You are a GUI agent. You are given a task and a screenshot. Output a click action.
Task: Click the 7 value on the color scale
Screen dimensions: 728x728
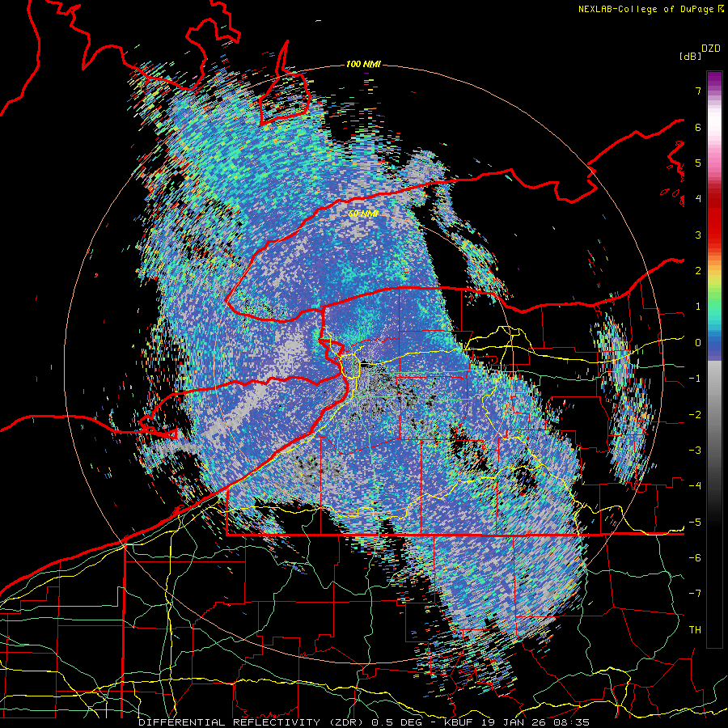[698, 91]
